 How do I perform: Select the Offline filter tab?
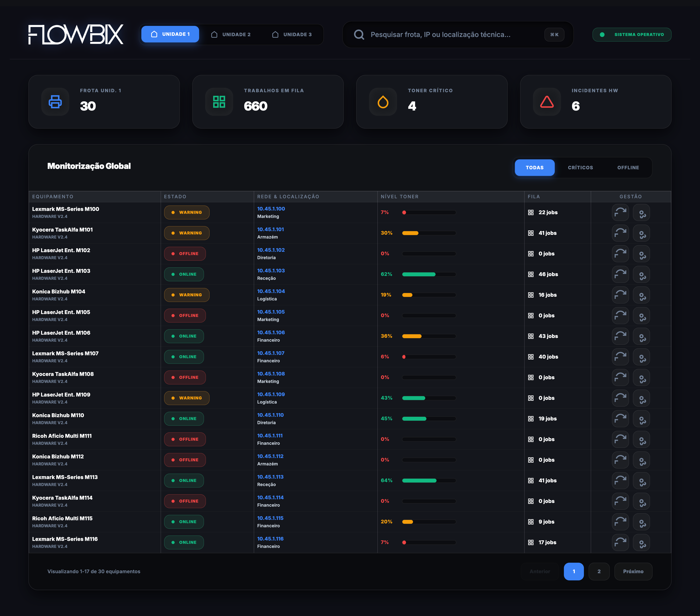coord(628,168)
